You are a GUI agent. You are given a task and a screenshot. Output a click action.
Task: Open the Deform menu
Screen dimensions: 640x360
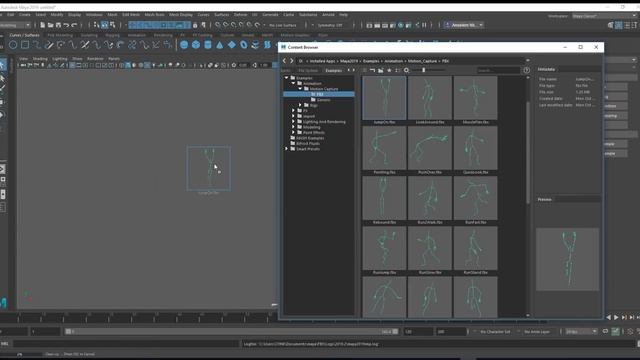[240, 15]
